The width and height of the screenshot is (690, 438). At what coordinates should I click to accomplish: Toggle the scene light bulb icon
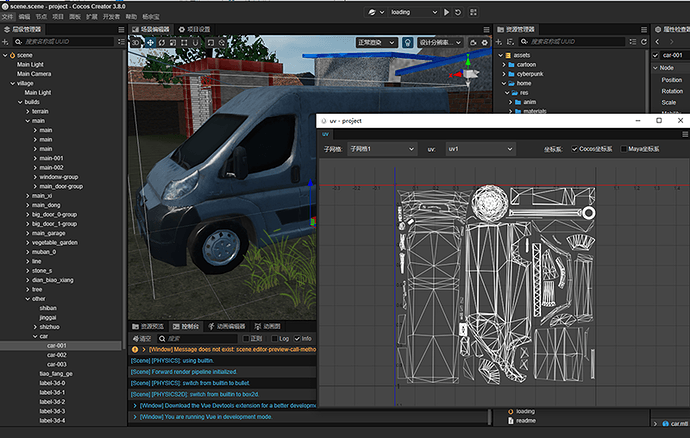click(x=408, y=43)
